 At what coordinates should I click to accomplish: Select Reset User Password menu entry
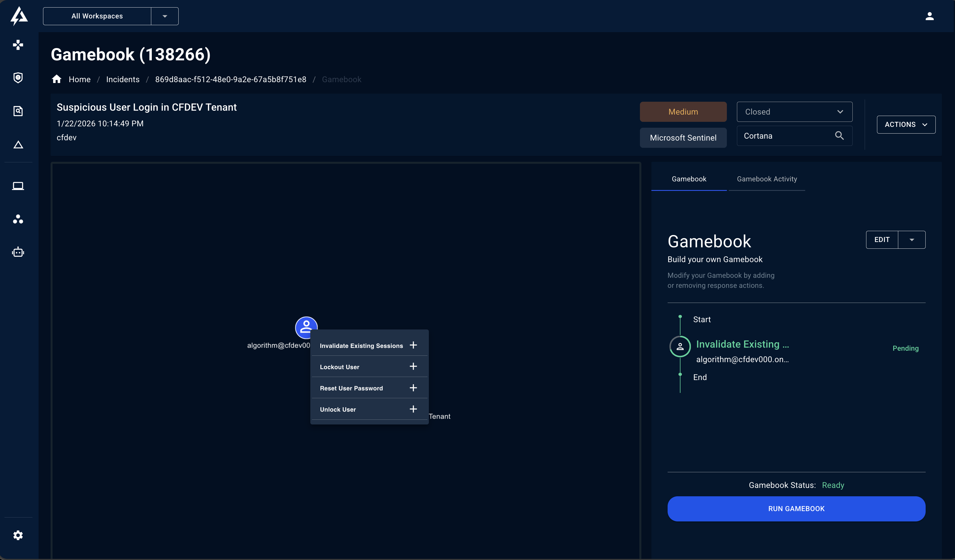coord(351,388)
